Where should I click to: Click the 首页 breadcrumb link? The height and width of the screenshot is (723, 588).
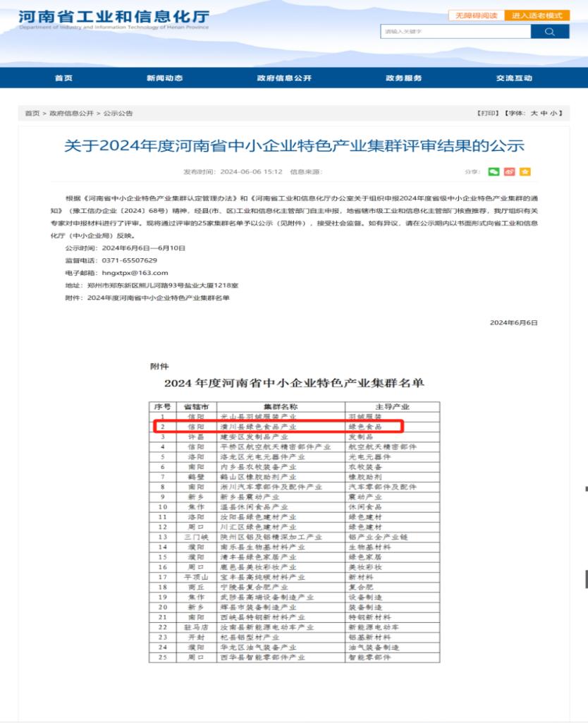coord(32,113)
